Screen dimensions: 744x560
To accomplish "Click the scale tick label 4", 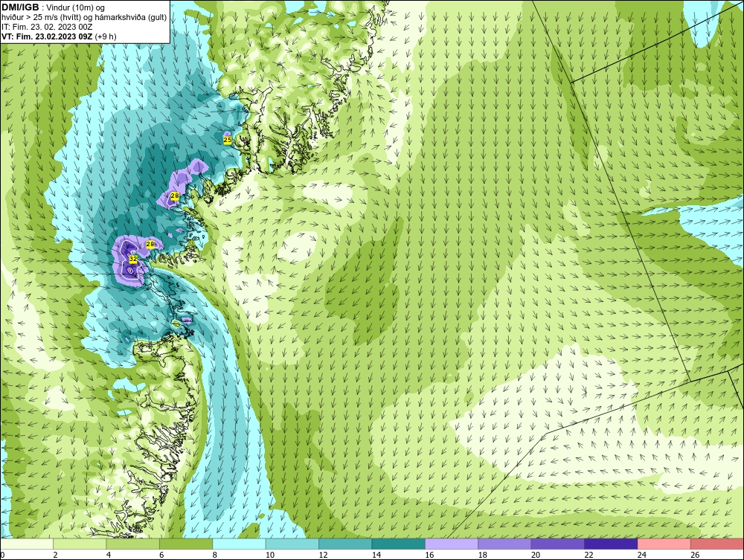I will [x=109, y=555].
